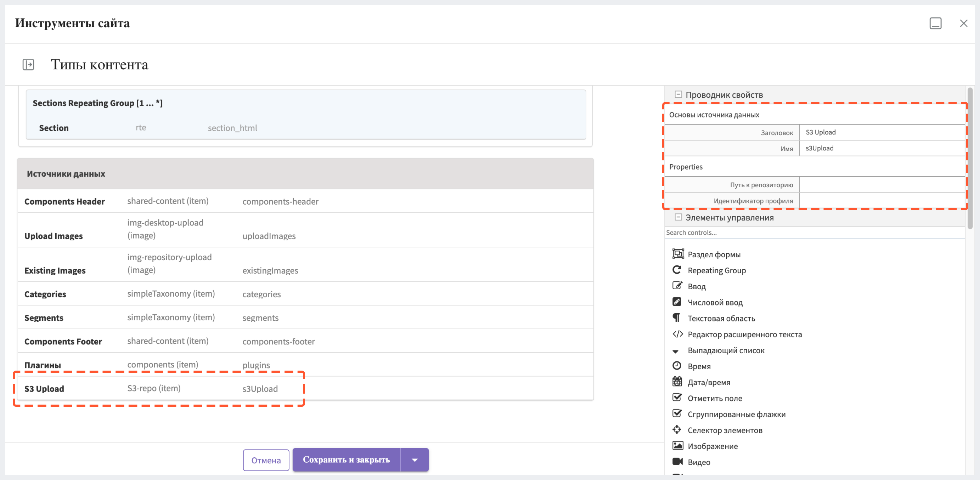Screen dimensions: 980x480
Task: Click the Отмена button
Action: (x=266, y=460)
